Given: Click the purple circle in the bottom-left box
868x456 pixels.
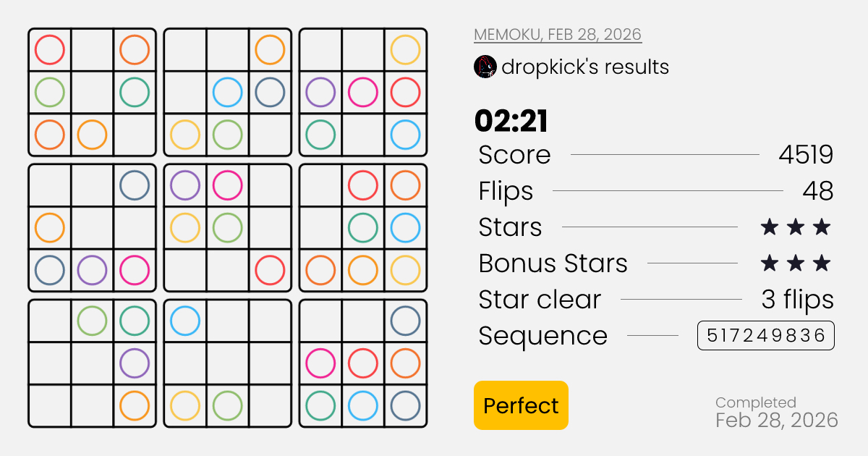Looking at the screenshot, I should [x=135, y=363].
